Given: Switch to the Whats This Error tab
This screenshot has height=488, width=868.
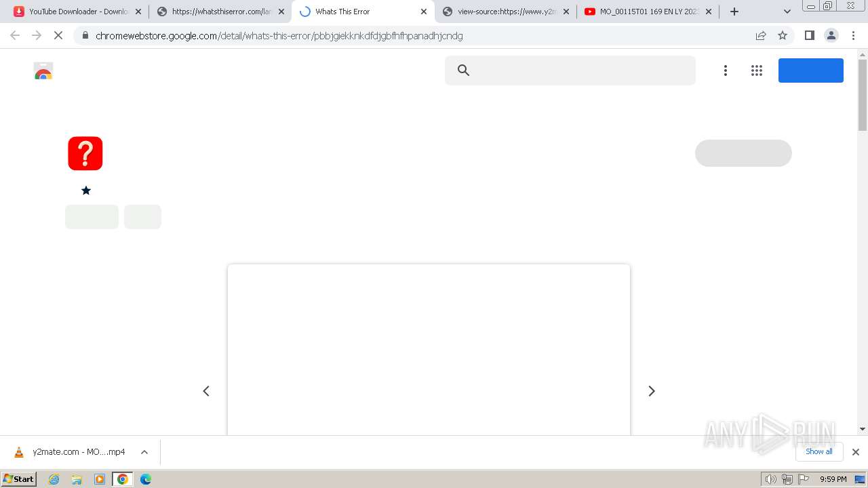Looking at the screenshot, I should point(363,12).
